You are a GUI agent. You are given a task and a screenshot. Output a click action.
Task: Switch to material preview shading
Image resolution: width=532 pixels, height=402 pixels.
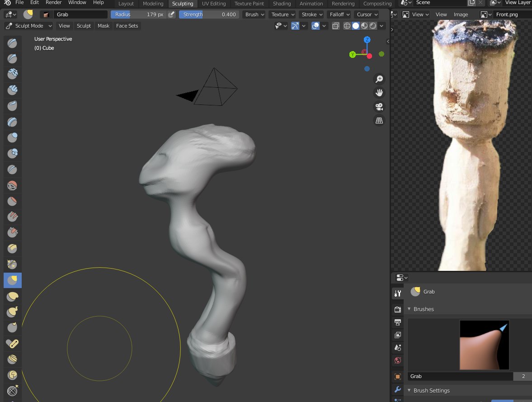364,26
